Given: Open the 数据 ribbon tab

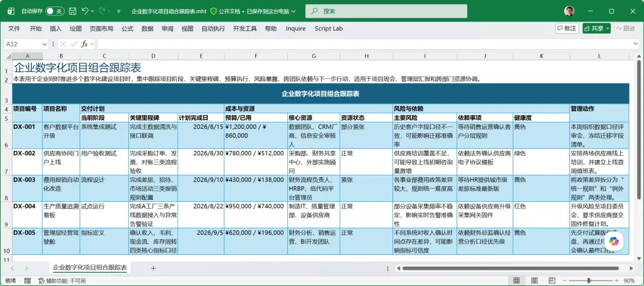Looking at the screenshot, I should (x=147, y=29).
